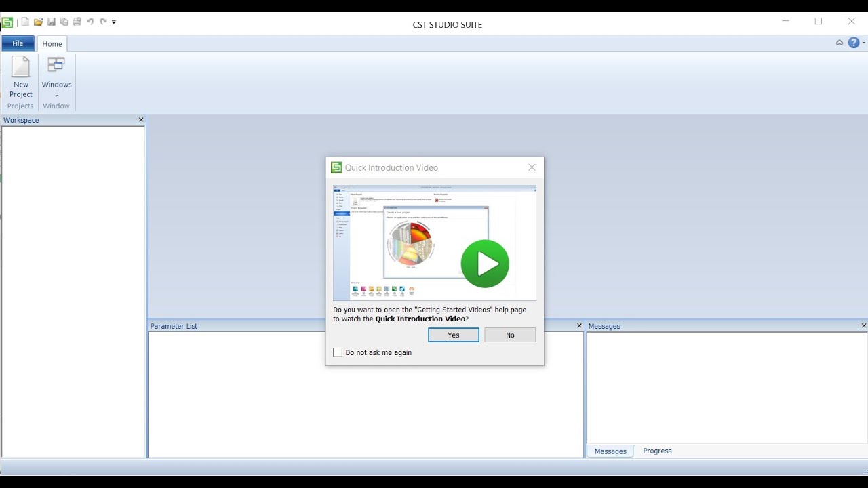Image resolution: width=868 pixels, height=488 pixels.
Task: Click the Parameter List panel title
Action: [x=174, y=326]
